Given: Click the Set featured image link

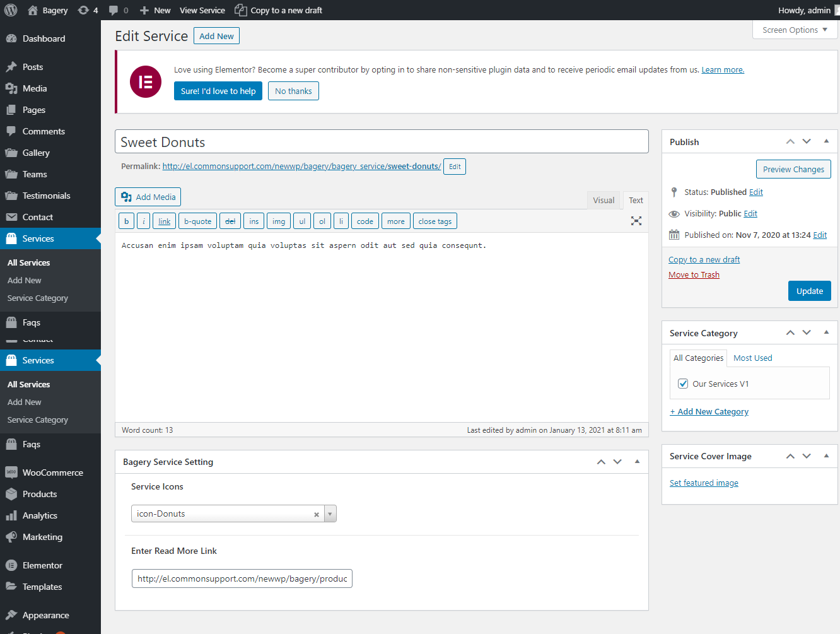Looking at the screenshot, I should pos(704,483).
